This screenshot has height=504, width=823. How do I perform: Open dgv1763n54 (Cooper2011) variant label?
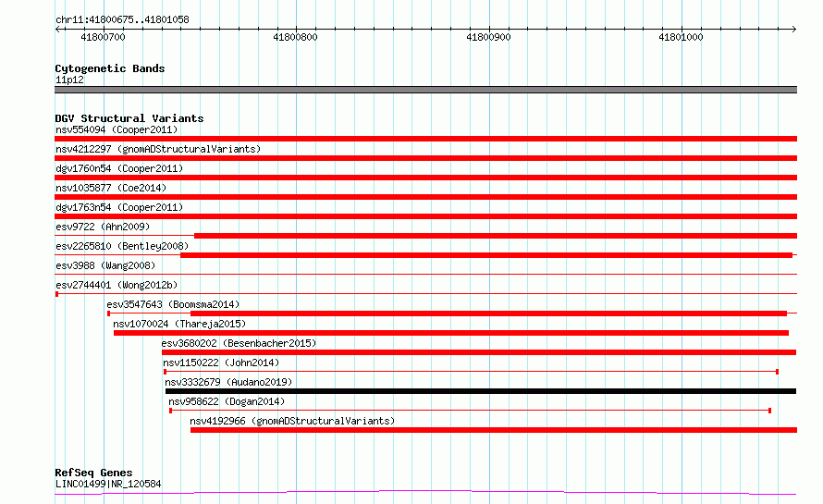pyautogui.click(x=119, y=207)
